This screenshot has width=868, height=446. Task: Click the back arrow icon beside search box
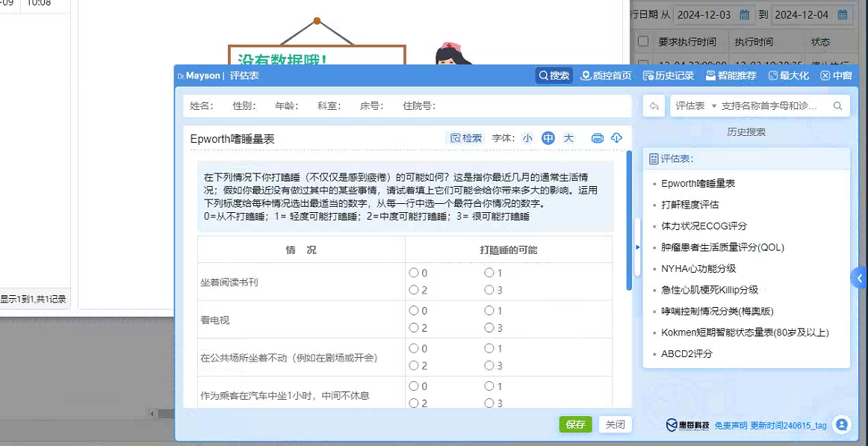tap(654, 105)
